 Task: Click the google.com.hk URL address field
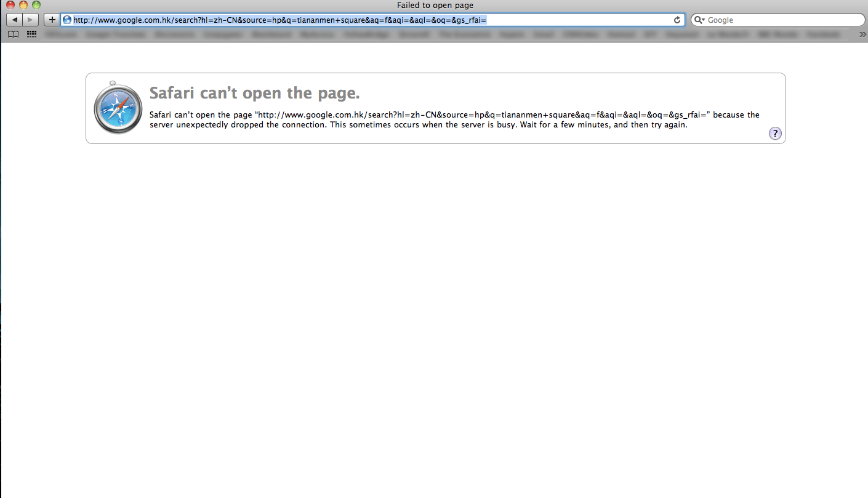point(369,20)
